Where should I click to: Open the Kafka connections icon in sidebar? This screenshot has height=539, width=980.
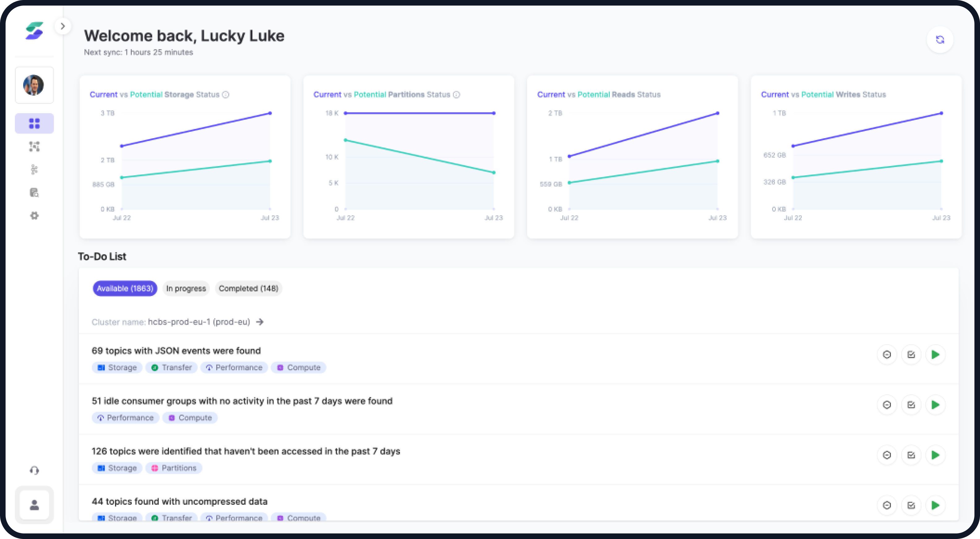[34, 169]
